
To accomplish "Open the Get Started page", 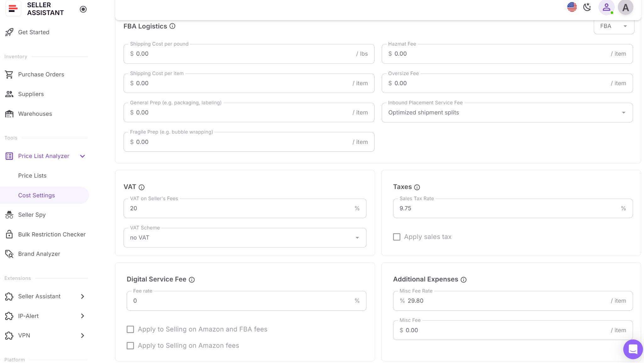I will pyautogui.click(x=34, y=32).
